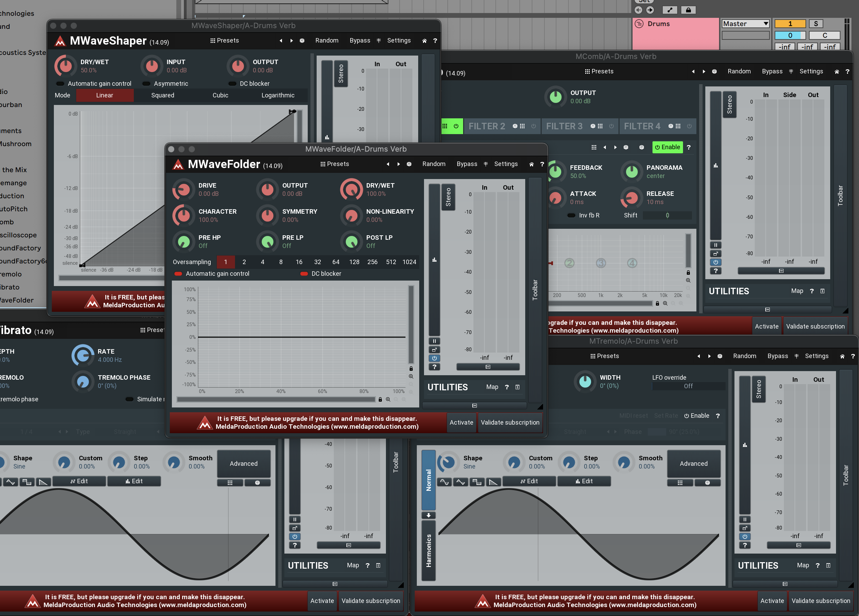The width and height of the screenshot is (859, 616).
Task: Select Logarithmic mode in MWaveShaper
Action: point(278,95)
